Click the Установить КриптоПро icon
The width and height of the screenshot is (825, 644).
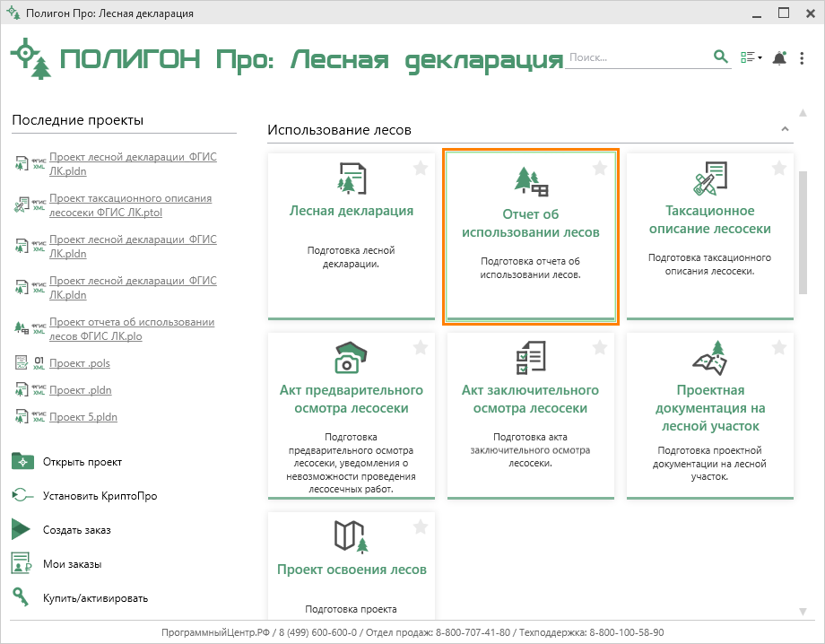pos(22,496)
